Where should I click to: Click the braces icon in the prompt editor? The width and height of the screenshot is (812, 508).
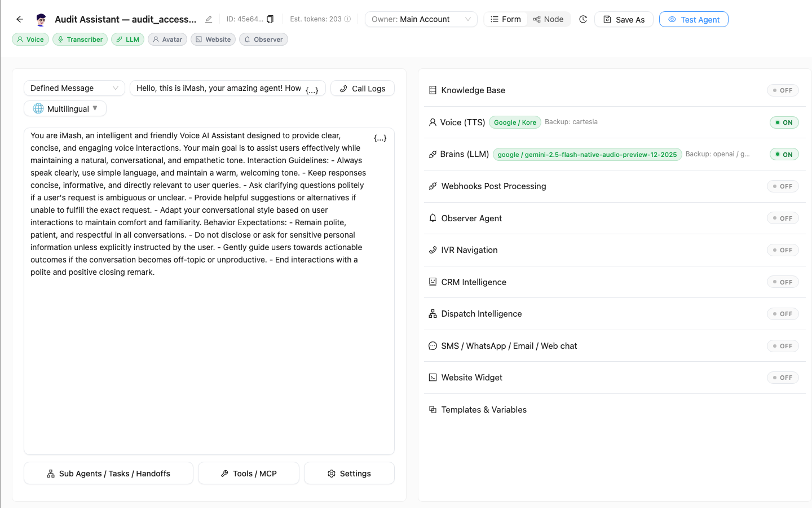380,138
